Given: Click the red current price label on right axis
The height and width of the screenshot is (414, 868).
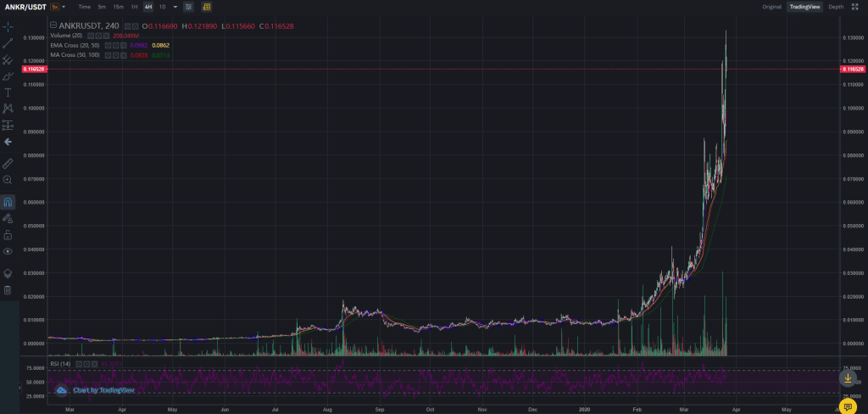Looking at the screenshot, I should click(x=853, y=69).
